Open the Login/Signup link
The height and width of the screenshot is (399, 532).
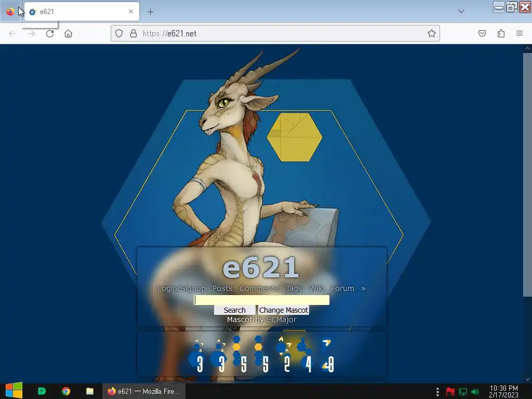(181, 288)
